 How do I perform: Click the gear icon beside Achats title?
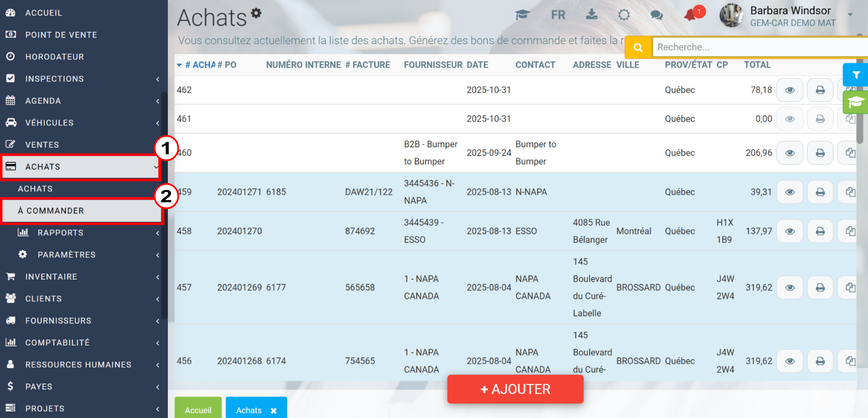256,13
